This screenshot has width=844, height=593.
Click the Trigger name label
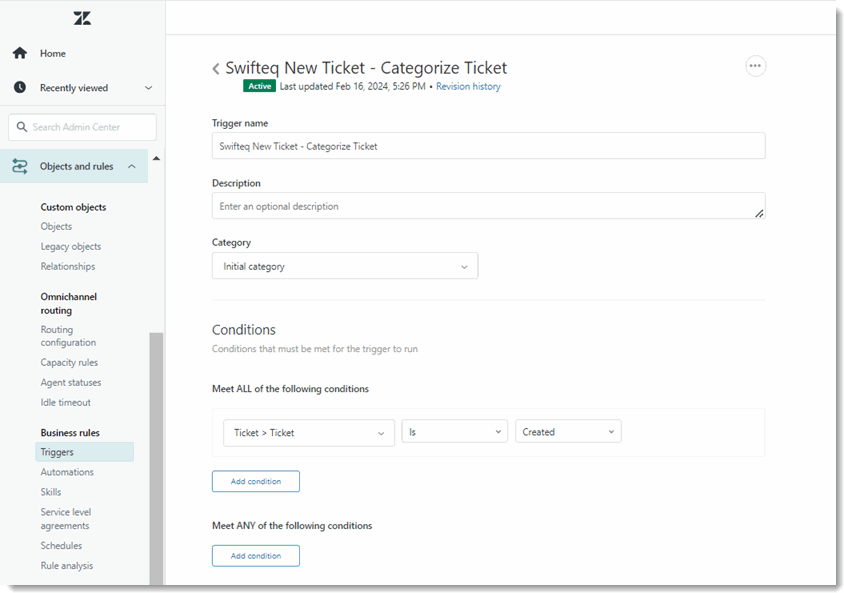(240, 123)
